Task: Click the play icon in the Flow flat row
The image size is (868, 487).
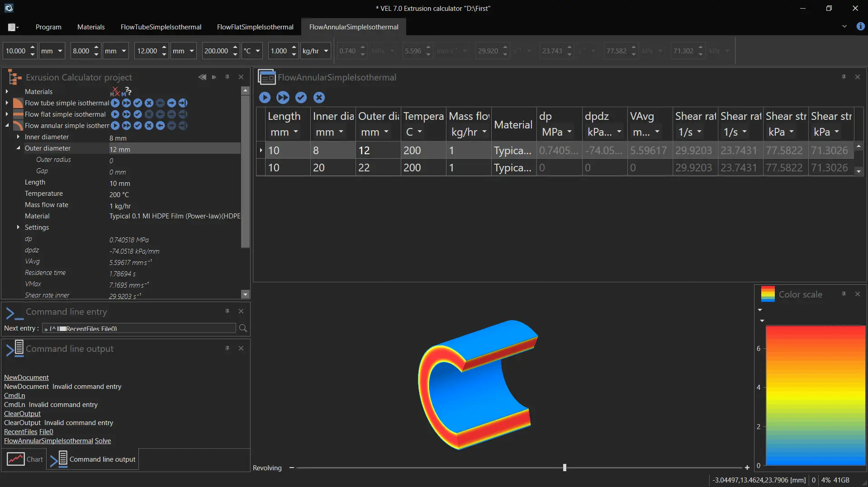Action: pyautogui.click(x=115, y=114)
